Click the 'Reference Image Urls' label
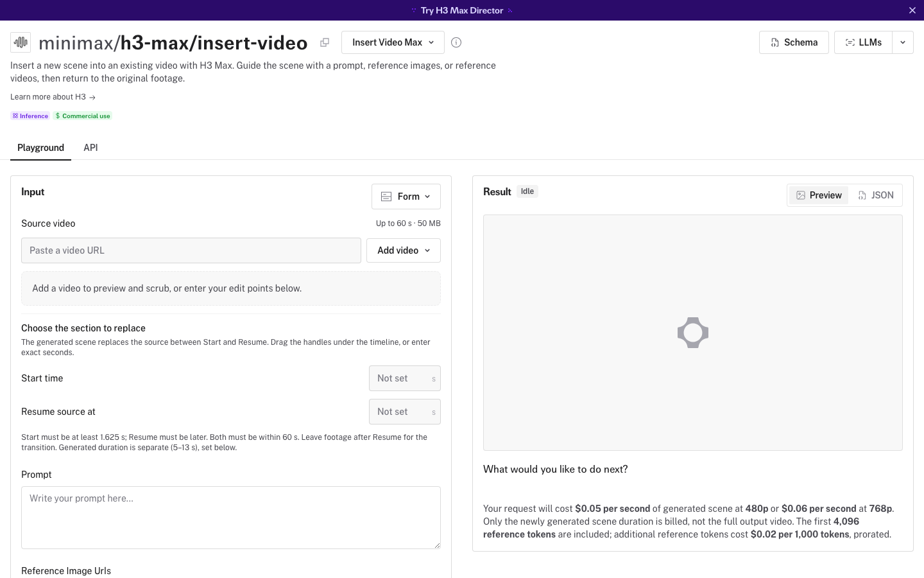924x578 pixels. click(x=66, y=571)
